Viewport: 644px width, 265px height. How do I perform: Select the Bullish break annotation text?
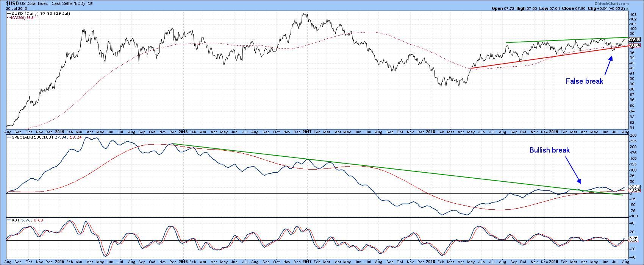coord(549,150)
